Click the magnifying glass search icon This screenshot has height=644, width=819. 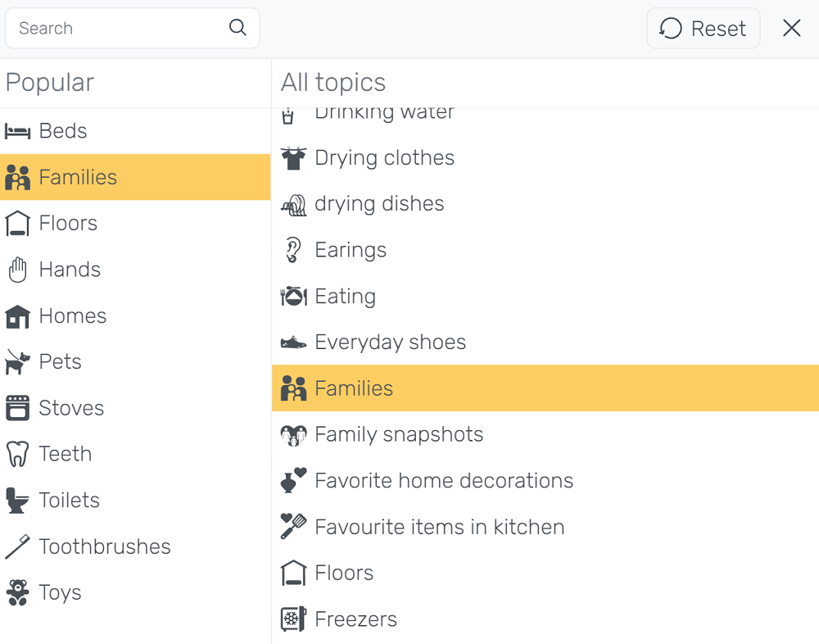click(238, 27)
